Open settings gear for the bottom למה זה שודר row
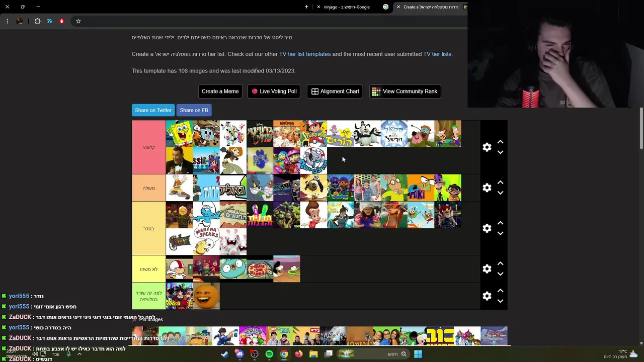 point(487,296)
